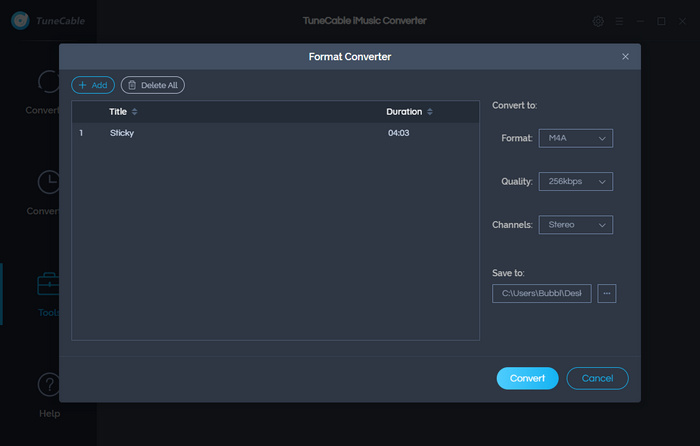
Task: Browse output folder with ellipsis button
Action: coord(607,293)
